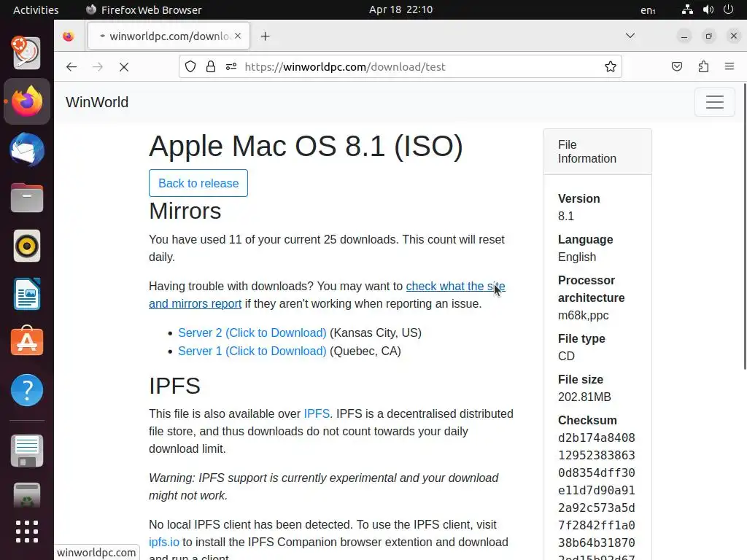Image resolution: width=747 pixels, height=560 pixels.
Task: Open Firefox View pinned icon
Action: click(x=69, y=36)
